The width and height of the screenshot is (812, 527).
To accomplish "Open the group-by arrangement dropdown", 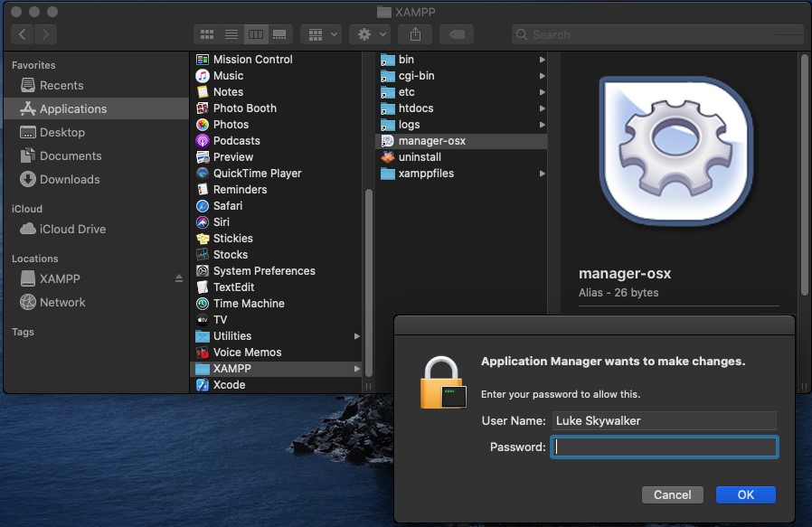I will pyautogui.click(x=322, y=34).
